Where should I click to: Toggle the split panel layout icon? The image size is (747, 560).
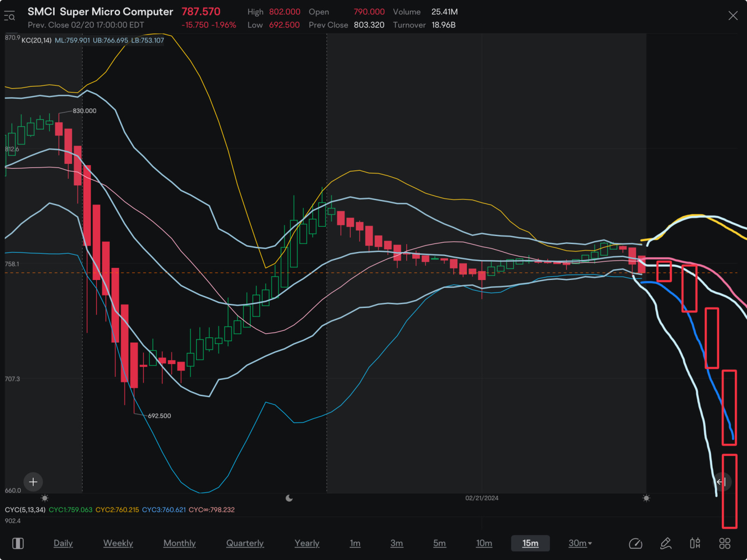pyautogui.click(x=18, y=543)
